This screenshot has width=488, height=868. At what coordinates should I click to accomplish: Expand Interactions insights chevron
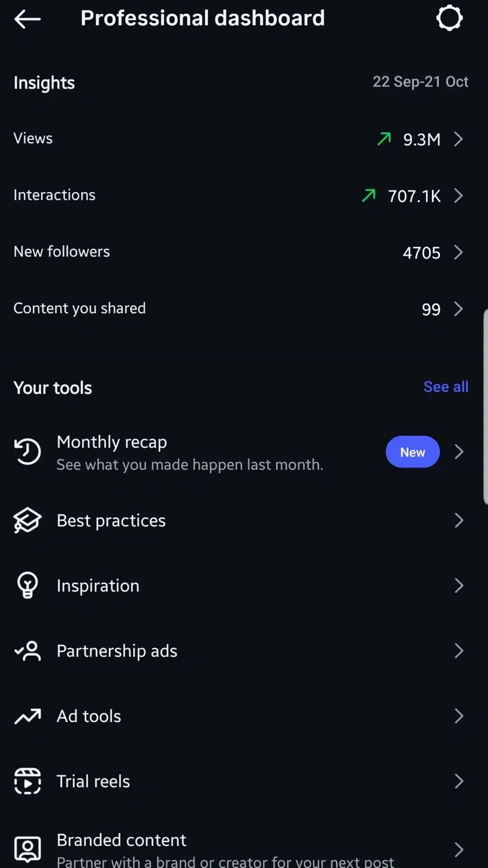pyautogui.click(x=458, y=196)
